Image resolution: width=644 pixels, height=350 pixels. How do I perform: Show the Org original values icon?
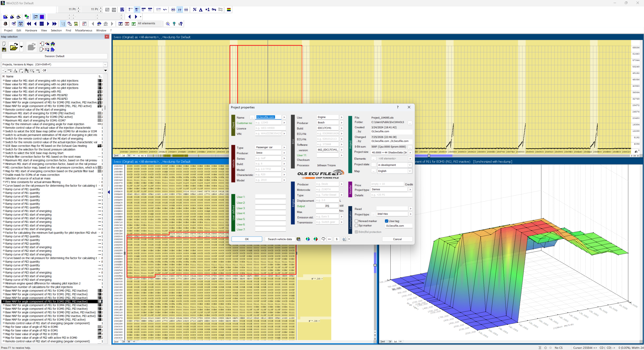(x=214, y=10)
